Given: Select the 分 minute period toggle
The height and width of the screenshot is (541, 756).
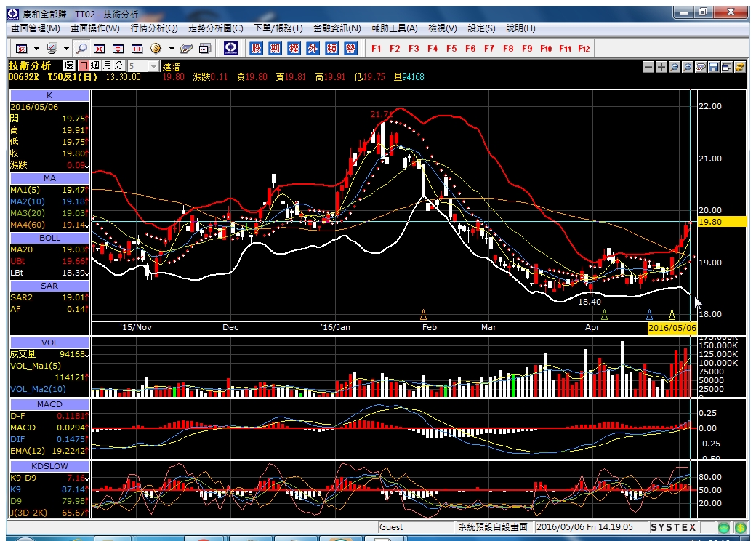Looking at the screenshot, I should (118, 65).
